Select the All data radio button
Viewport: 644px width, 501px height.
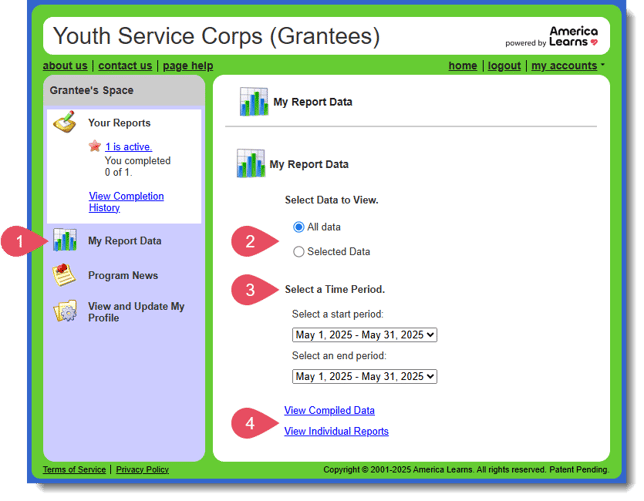[x=299, y=227]
